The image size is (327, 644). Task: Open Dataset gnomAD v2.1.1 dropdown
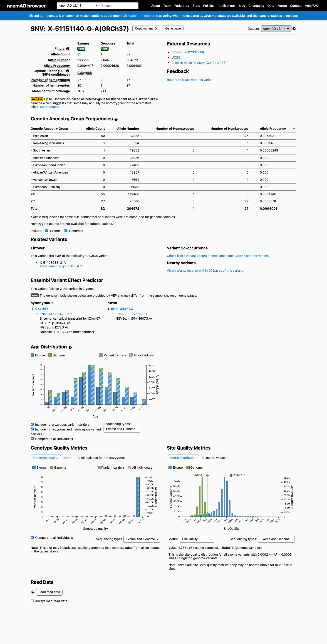pos(276,29)
